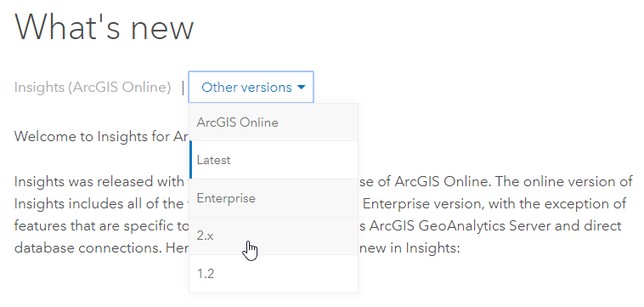The height and width of the screenshot is (307, 644).
Task: Click Enterprise group header in dropdown
Action: (x=274, y=198)
